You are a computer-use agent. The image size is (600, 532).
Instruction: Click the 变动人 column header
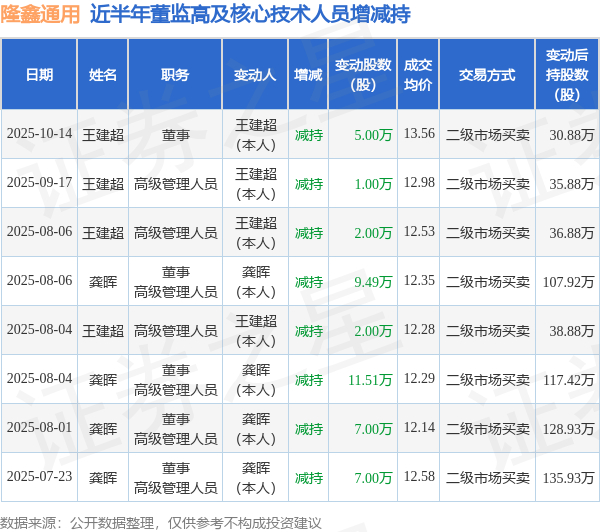coord(255,75)
